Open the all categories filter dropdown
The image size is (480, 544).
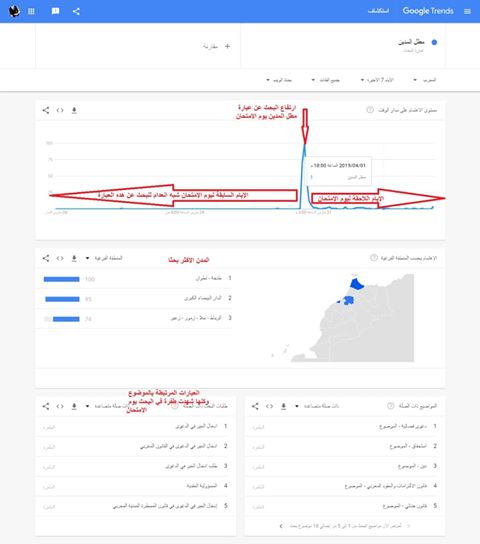point(326,80)
